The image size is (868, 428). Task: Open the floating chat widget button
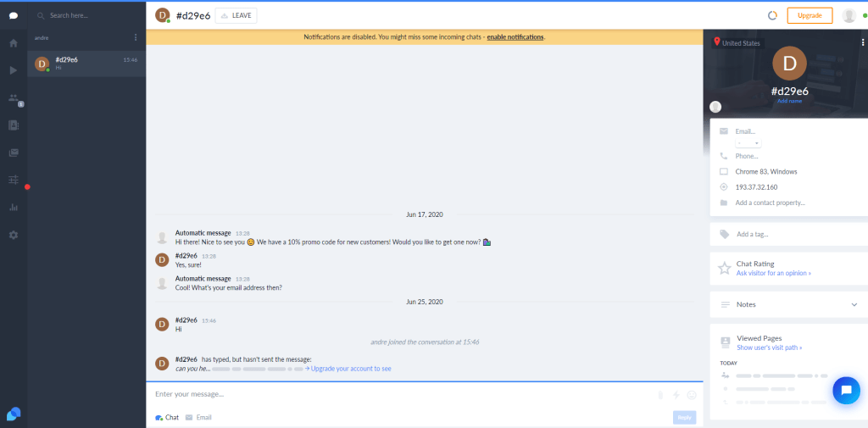846,391
